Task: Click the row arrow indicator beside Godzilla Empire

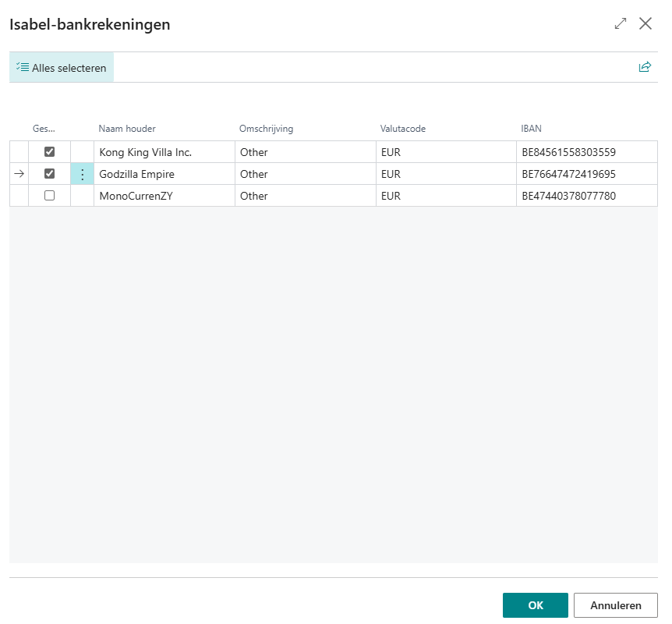Action: [19, 174]
